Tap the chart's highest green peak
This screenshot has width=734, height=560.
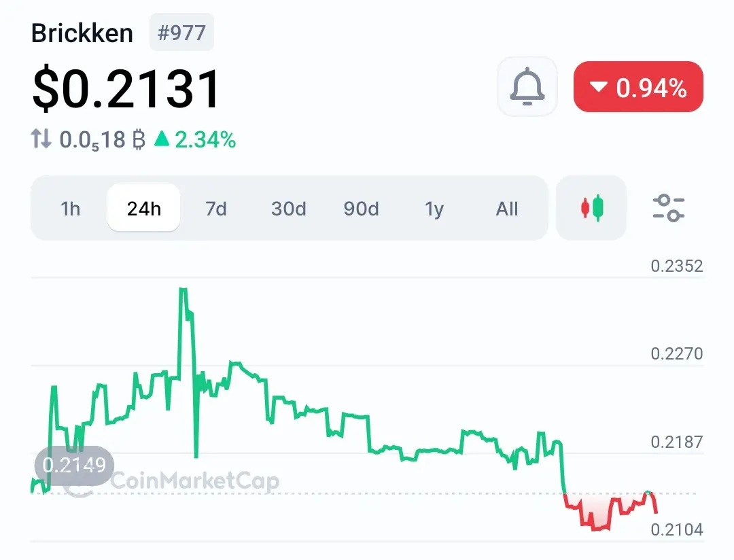[x=183, y=292]
